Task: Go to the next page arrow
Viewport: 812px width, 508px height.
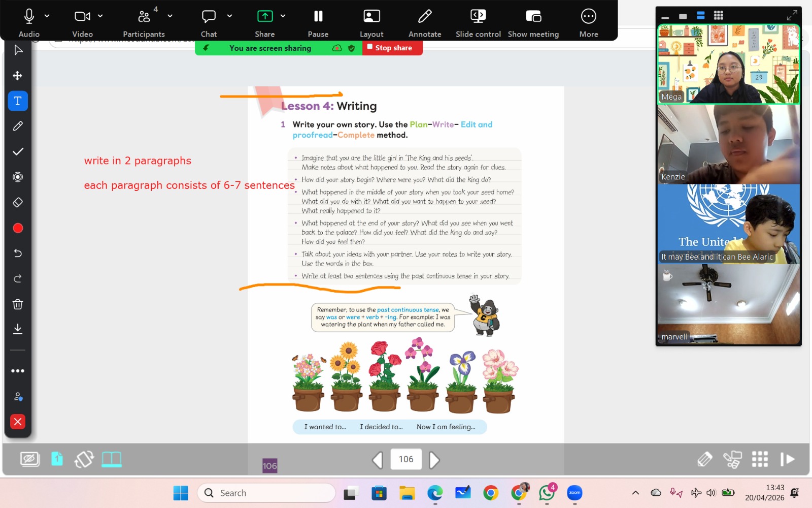Action: coord(434,460)
